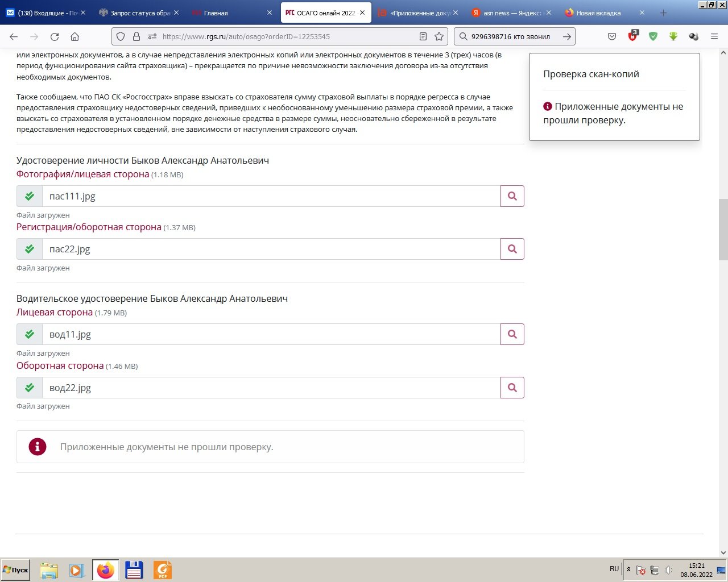Close the Главная tab
This screenshot has width=728, height=582.
click(x=270, y=13)
